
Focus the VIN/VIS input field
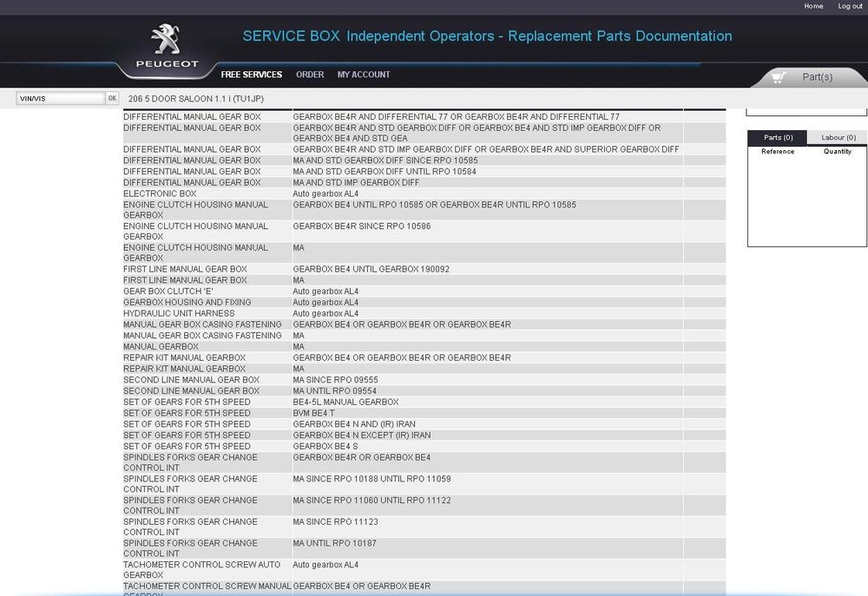tap(61, 99)
